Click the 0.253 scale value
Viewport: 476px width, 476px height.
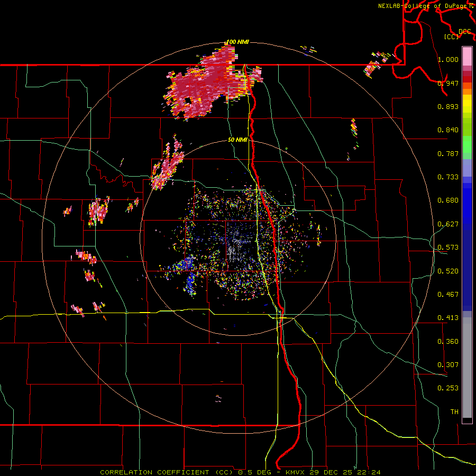448,388
